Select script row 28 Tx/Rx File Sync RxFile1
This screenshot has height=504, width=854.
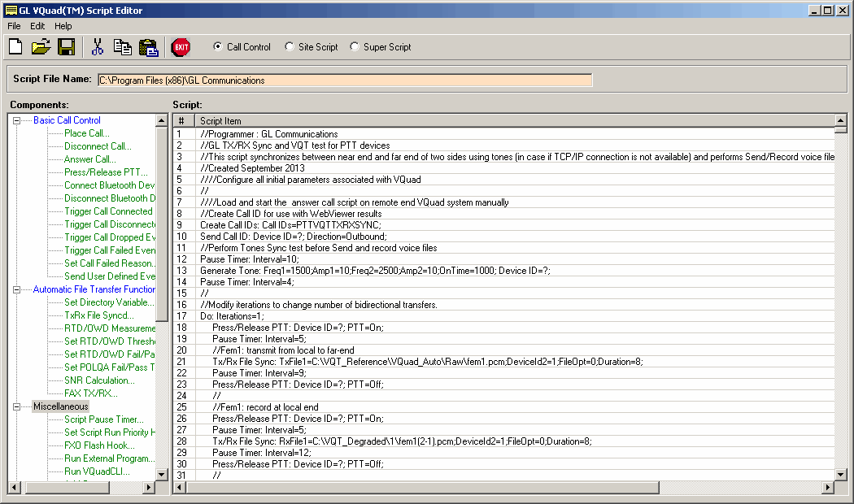tap(503, 441)
